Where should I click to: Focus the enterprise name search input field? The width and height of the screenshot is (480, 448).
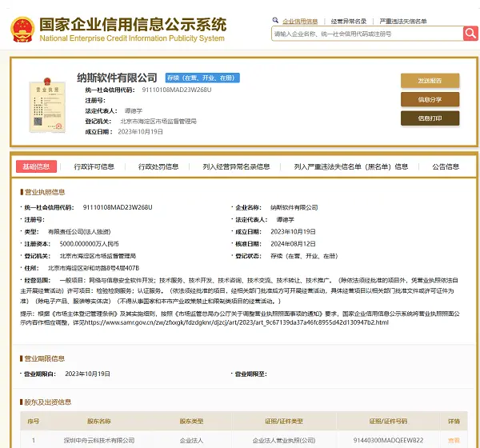367,34
